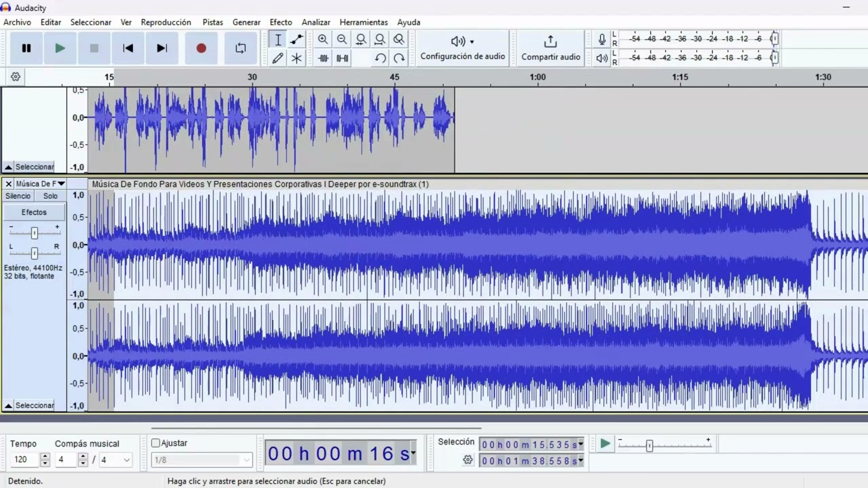Screen dimensions: 868x488
Task: Open the Ver menu
Action: click(126, 22)
